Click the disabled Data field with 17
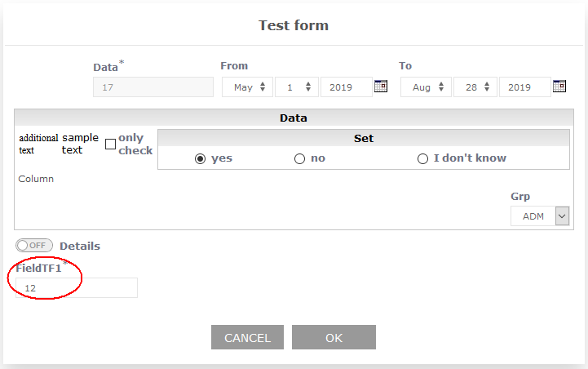The height and width of the screenshot is (369, 588). tap(142, 87)
